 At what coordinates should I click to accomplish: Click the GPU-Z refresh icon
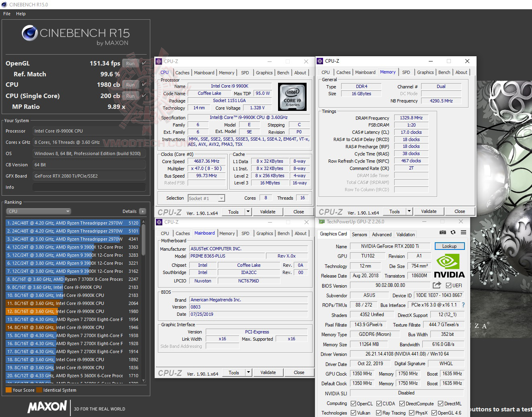click(x=453, y=232)
